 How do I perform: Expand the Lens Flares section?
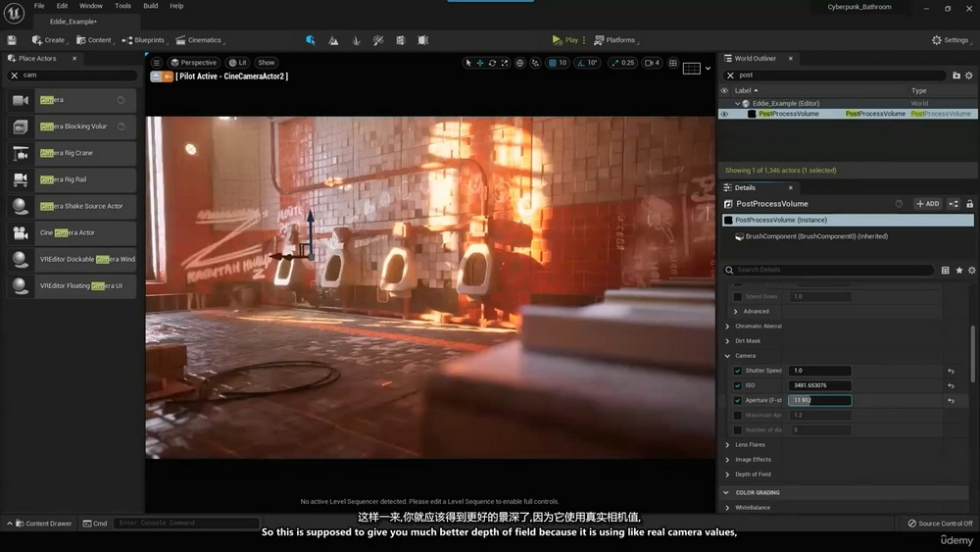tap(727, 445)
